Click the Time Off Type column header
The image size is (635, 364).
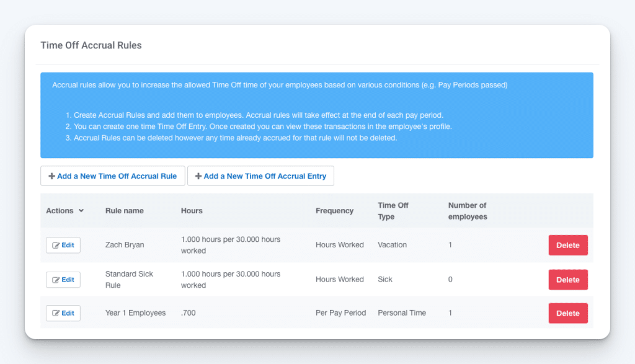393,211
